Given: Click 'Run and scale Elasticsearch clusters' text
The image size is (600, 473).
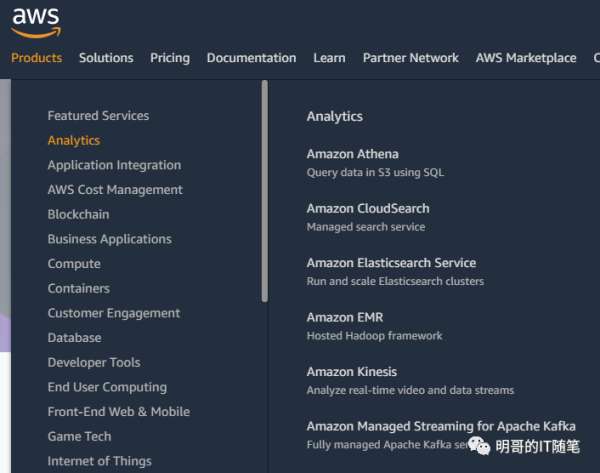Looking at the screenshot, I should point(395,281).
